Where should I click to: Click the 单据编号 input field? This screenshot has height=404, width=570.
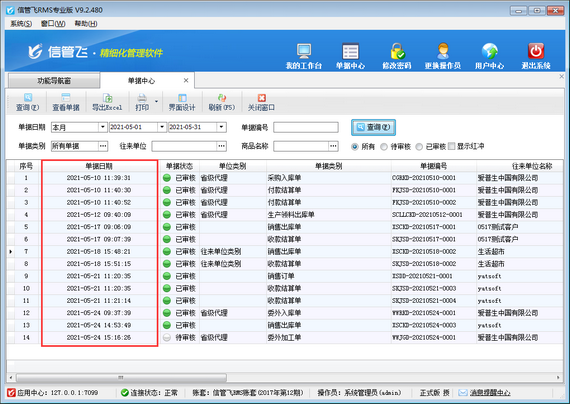tap(306, 127)
